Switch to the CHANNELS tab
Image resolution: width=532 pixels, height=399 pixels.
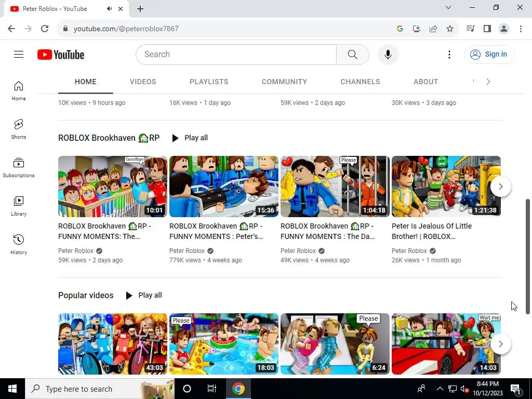coord(360,82)
